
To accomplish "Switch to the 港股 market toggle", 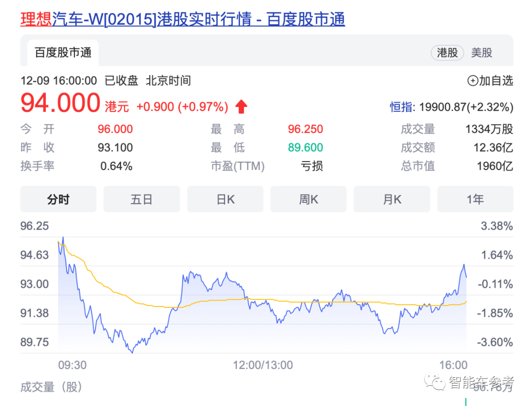I will pyautogui.click(x=447, y=53).
